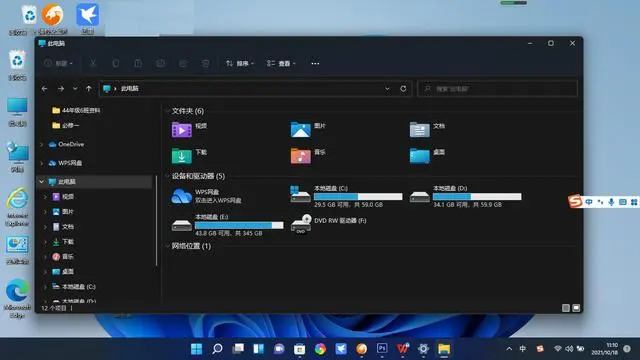Show hidden tray icons chevron
This screenshot has width=640, height=360.
[509, 349]
